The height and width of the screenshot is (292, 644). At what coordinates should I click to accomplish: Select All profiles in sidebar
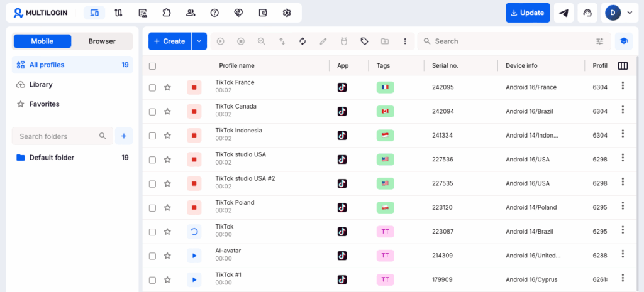pyautogui.click(x=72, y=65)
